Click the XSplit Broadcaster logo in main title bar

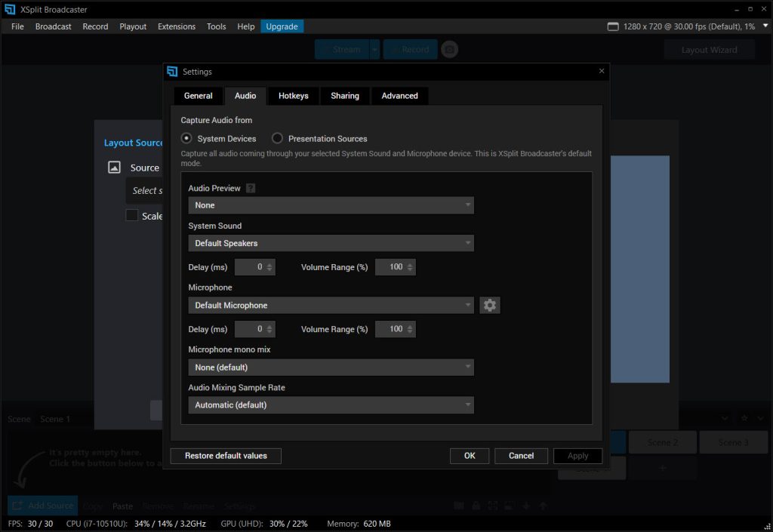pyautogui.click(x=10, y=9)
